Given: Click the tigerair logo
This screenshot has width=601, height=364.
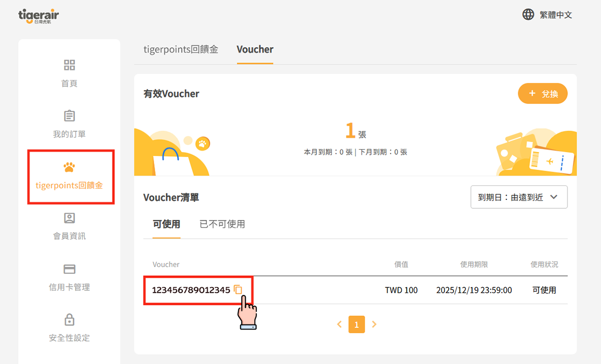Looking at the screenshot, I should pyautogui.click(x=39, y=16).
